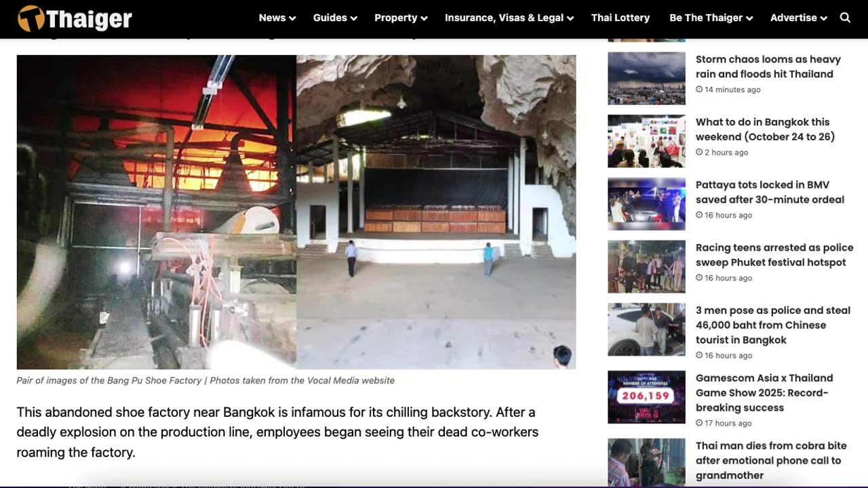868x488 pixels.
Task: Open Storm chaos looms article link
Action: (x=768, y=66)
